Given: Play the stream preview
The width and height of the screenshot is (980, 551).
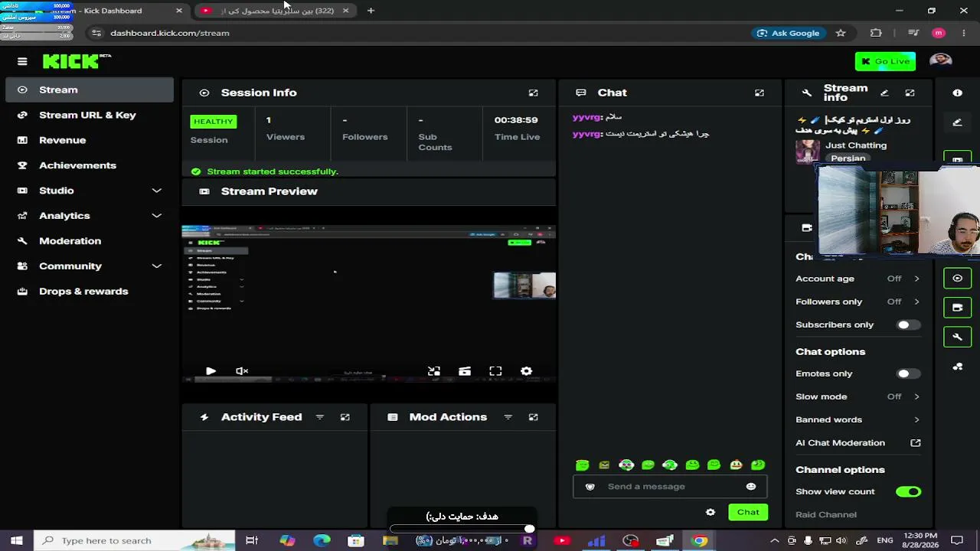Looking at the screenshot, I should (211, 371).
